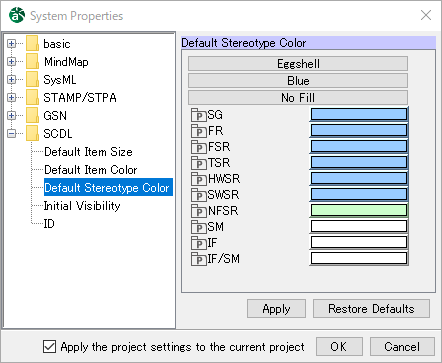Click the Apply button
This screenshot has height=363, width=442.
(x=276, y=309)
